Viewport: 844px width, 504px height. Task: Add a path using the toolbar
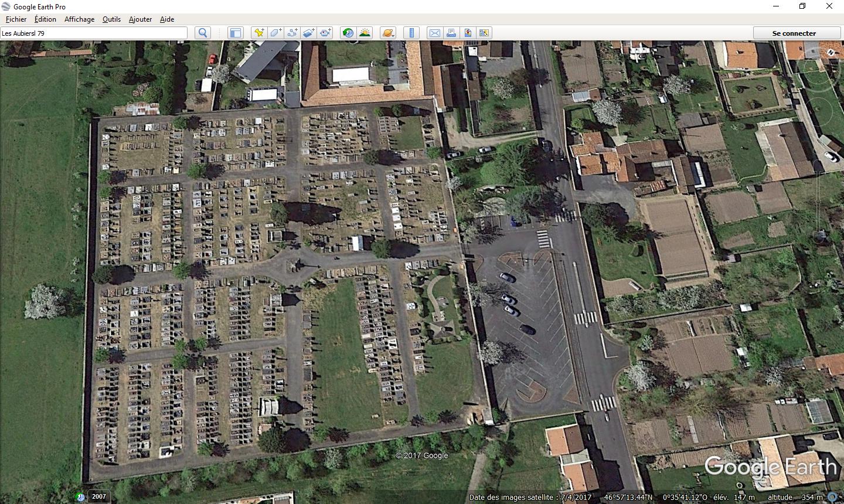point(292,33)
